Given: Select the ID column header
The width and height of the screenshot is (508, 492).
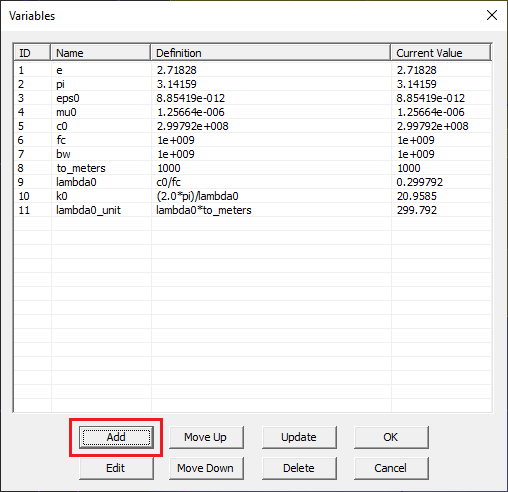Looking at the screenshot, I should (x=32, y=53).
